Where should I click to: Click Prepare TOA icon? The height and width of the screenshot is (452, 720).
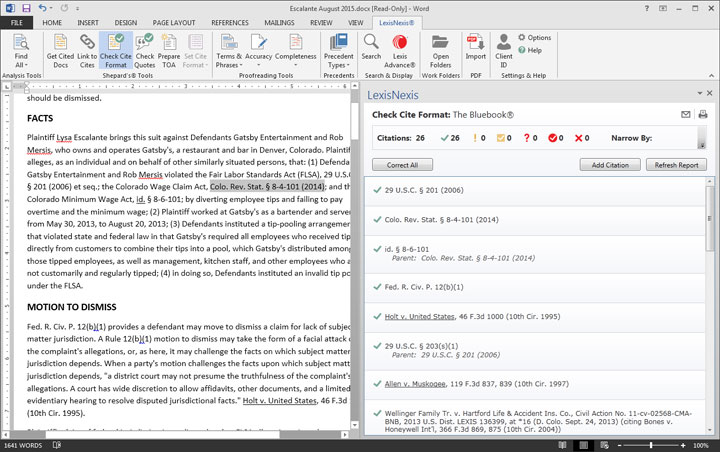(169, 51)
